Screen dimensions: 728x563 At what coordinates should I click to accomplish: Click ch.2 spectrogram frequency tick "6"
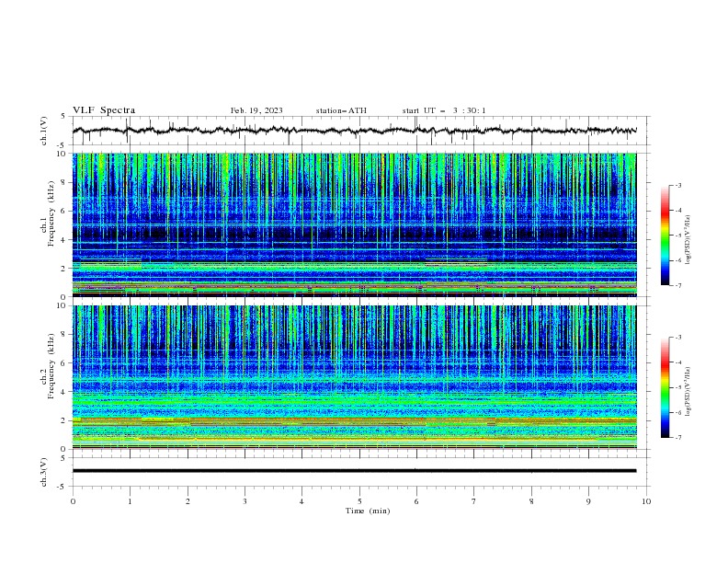64,363
